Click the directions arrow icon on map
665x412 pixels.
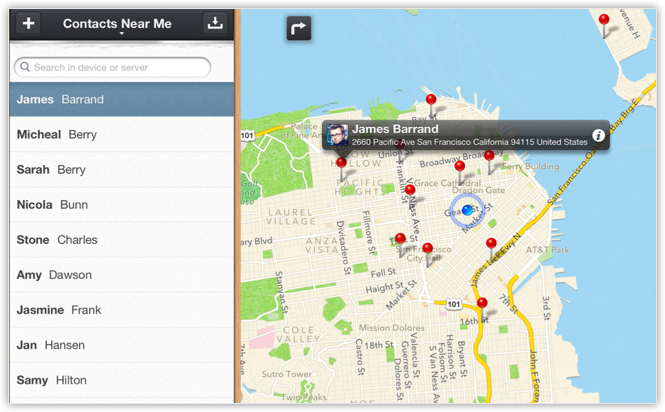click(298, 28)
